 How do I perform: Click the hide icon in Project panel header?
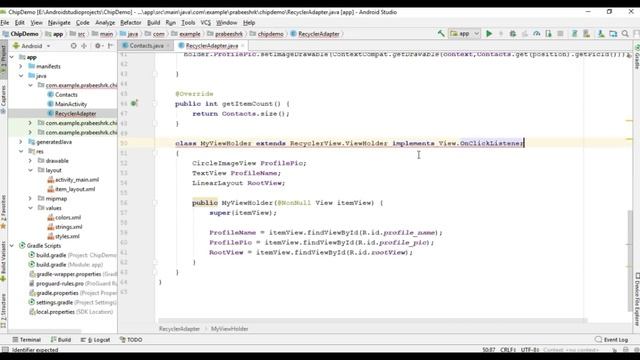point(110,46)
